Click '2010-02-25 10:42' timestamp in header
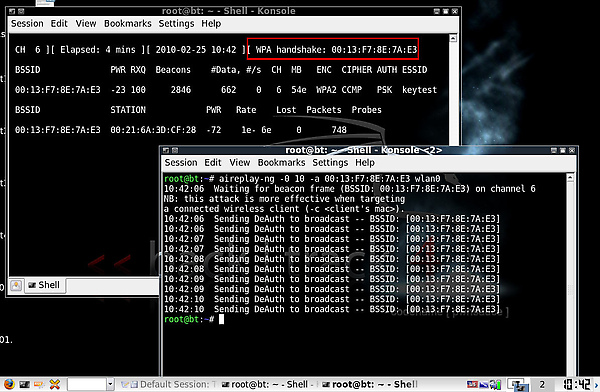This screenshot has height=392, width=600. pos(196,50)
